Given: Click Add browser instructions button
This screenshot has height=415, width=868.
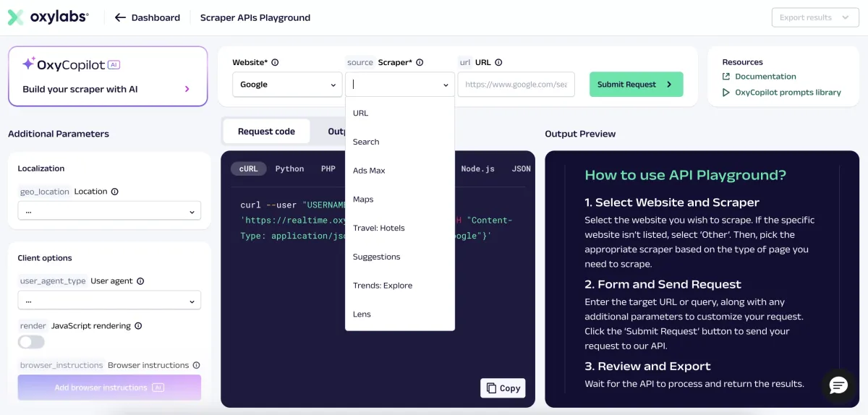Looking at the screenshot, I should tap(109, 388).
